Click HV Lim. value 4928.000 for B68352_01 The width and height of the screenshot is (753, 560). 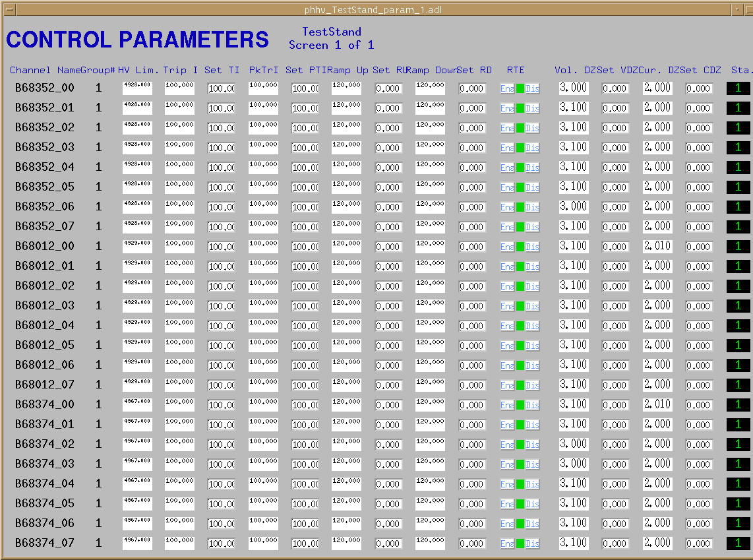tap(137, 108)
